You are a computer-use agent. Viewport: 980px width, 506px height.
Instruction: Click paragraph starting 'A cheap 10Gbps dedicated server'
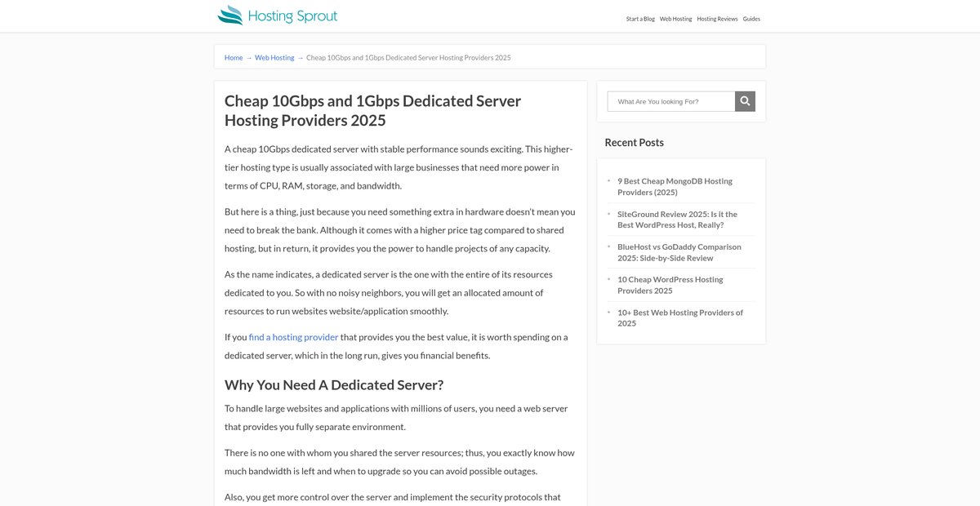pos(399,167)
